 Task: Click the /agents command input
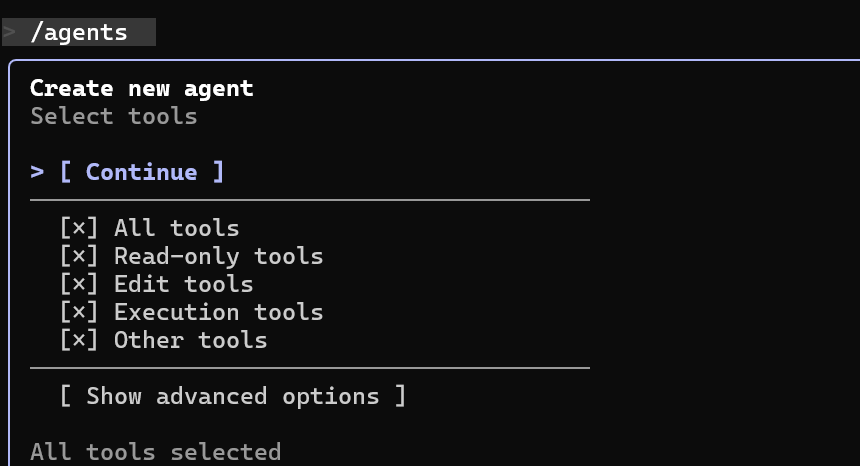[x=80, y=32]
